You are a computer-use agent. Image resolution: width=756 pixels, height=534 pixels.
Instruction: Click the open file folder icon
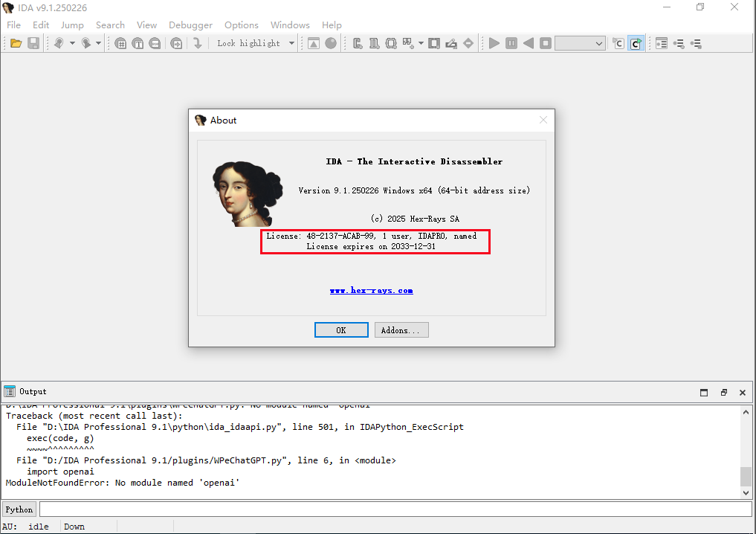(16, 43)
